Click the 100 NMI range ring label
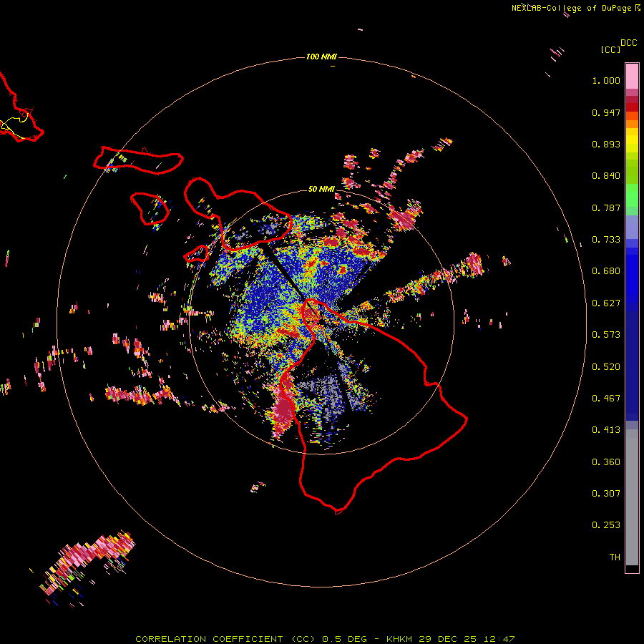Viewport: 644px width, 644px height. coord(321,57)
